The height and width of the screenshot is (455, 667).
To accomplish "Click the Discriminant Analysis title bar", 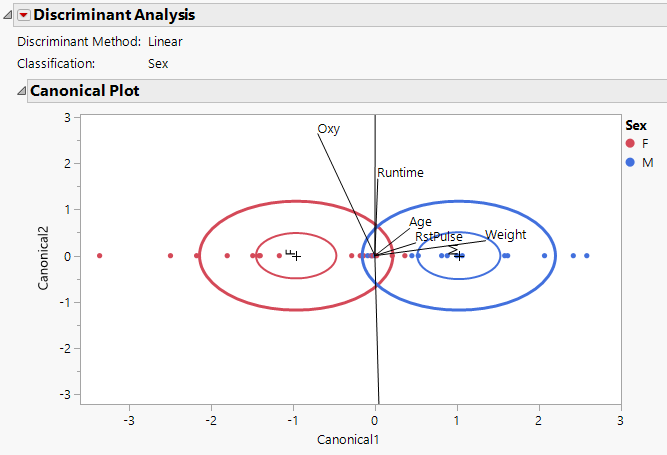I will click(115, 15).
